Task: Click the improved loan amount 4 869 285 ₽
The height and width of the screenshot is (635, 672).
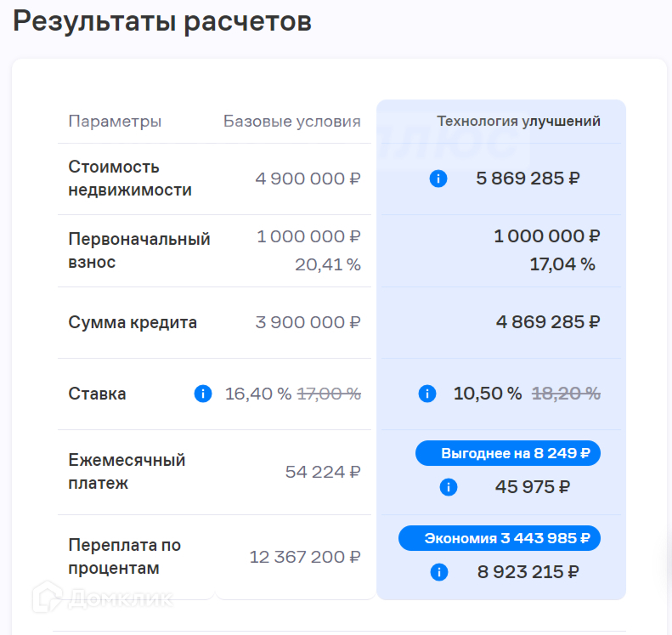Action: pyautogui.click(x=548, y=322)
